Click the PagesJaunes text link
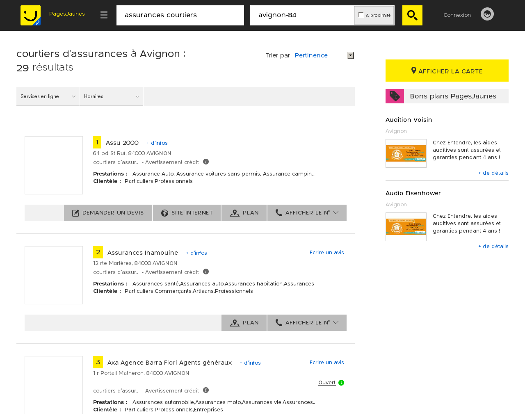The width and height of the screenshot is (525, 420). click(x=67, y=14)
